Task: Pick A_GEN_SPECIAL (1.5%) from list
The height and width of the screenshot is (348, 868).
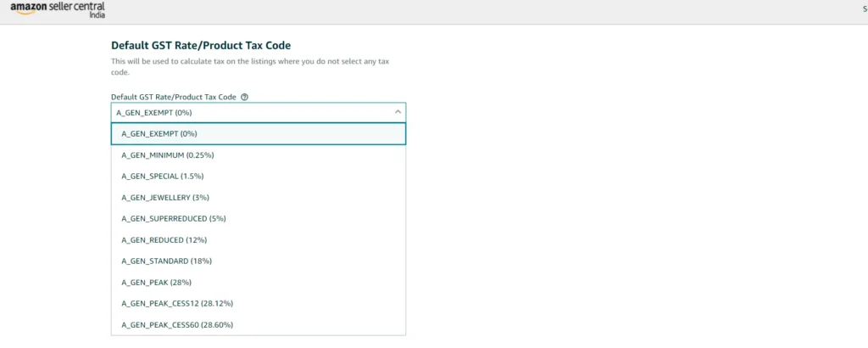Action: (x=162, y=177)
